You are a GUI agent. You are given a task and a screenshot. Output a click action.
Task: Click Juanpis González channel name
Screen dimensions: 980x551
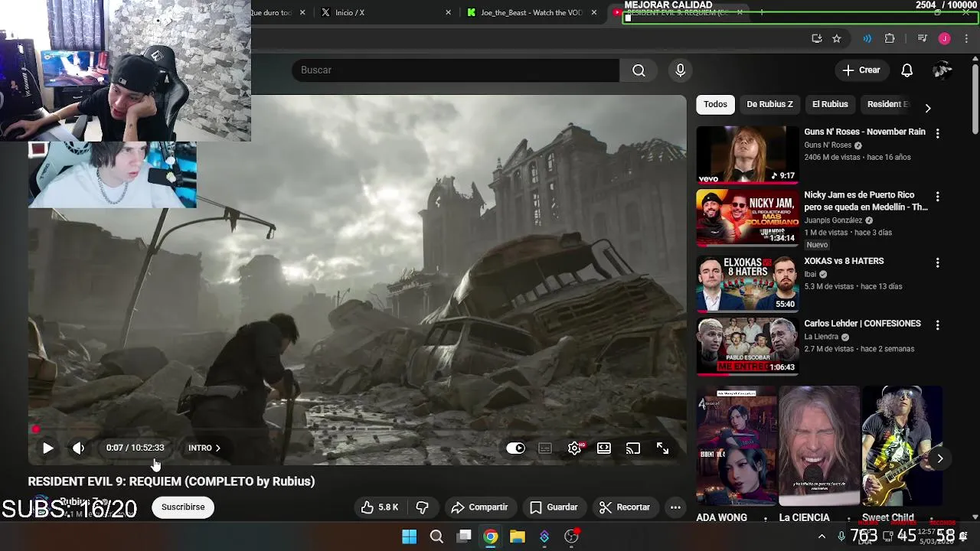tap(833, 220)
